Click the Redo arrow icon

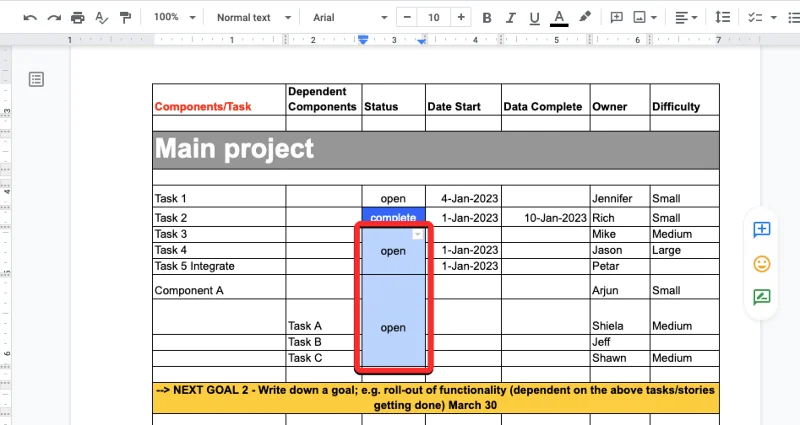tap(54, 18)
